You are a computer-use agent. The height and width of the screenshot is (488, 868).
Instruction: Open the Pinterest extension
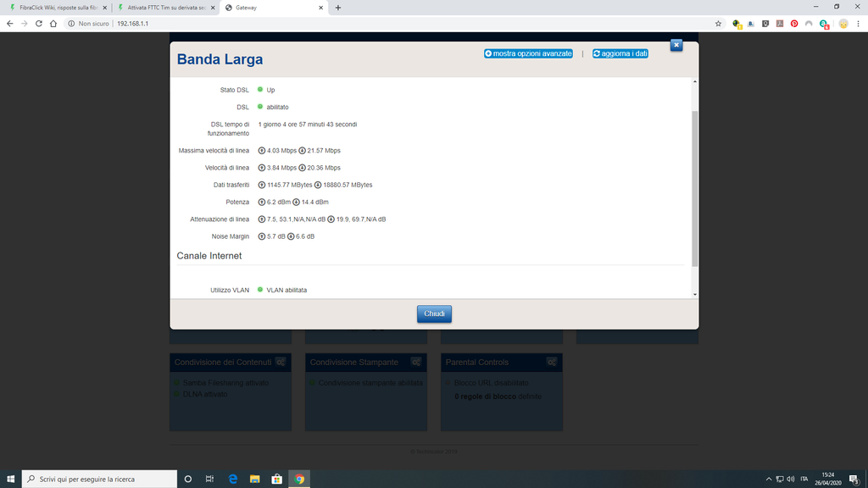[794, 24]
